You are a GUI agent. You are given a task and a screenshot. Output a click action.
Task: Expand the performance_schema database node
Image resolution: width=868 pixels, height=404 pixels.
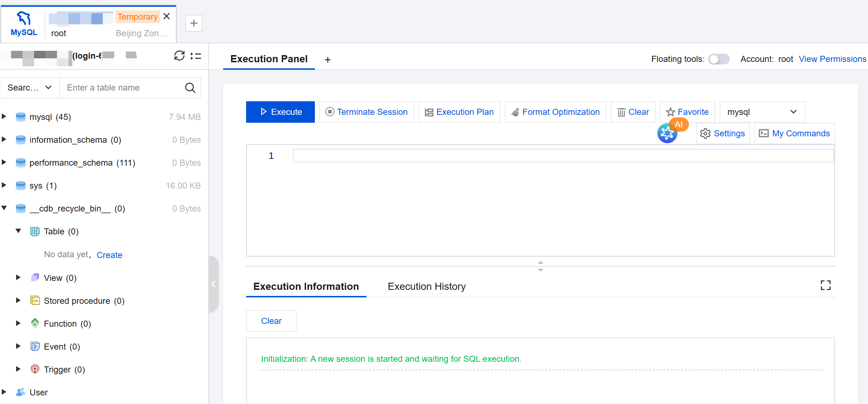click(x=4, y=162)
